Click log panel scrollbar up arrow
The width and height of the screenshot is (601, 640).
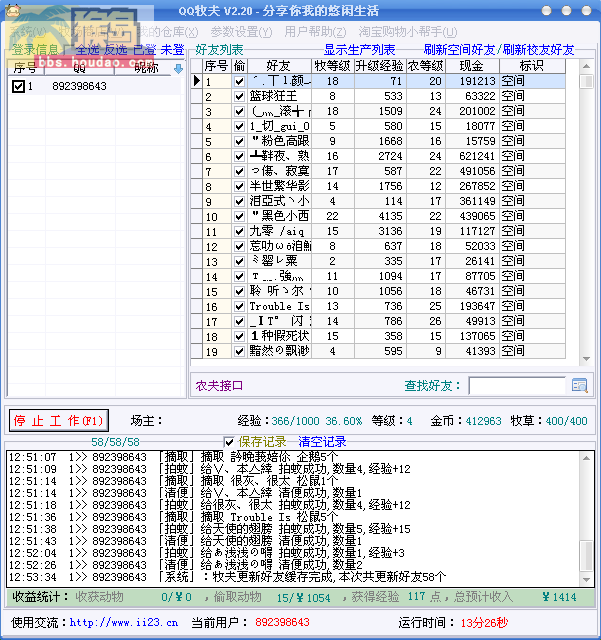pyautogui.click(x=586, y=458)
